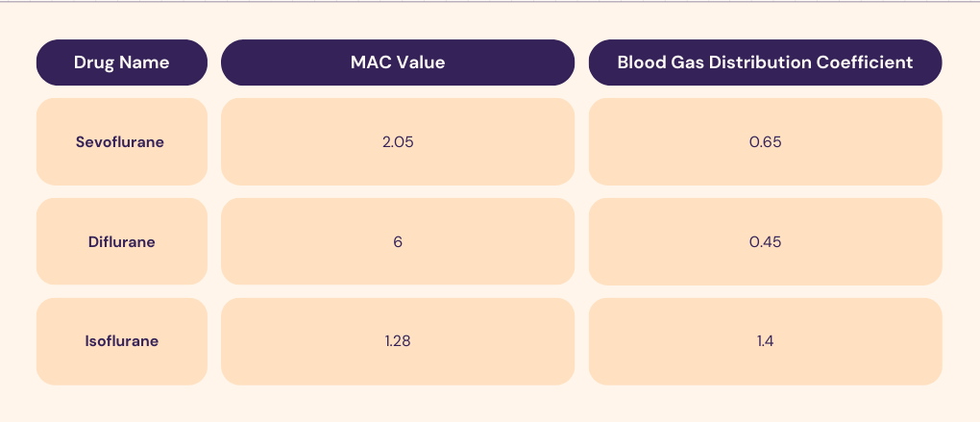This screenshot has height=422, width=980.
Task: Select the 1.4 blood gas coefficient cell
Action: coord(765,340)
